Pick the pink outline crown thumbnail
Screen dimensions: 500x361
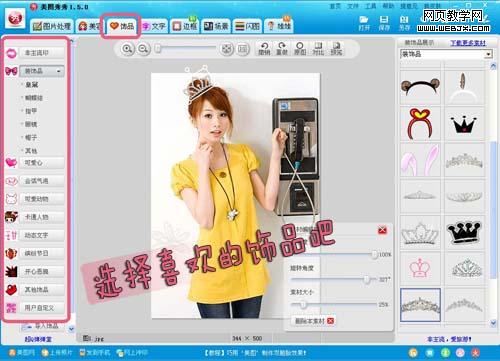coord(420,269)
